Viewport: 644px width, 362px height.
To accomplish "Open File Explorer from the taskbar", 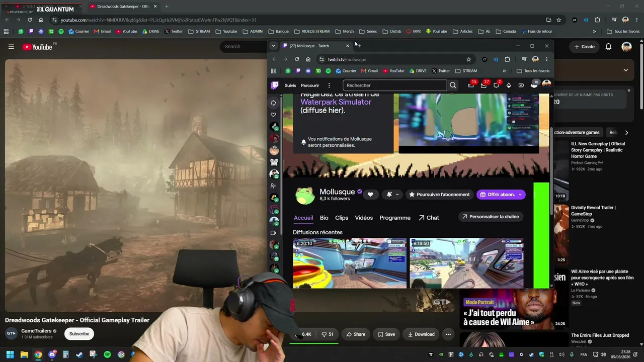I will point(24,354).
